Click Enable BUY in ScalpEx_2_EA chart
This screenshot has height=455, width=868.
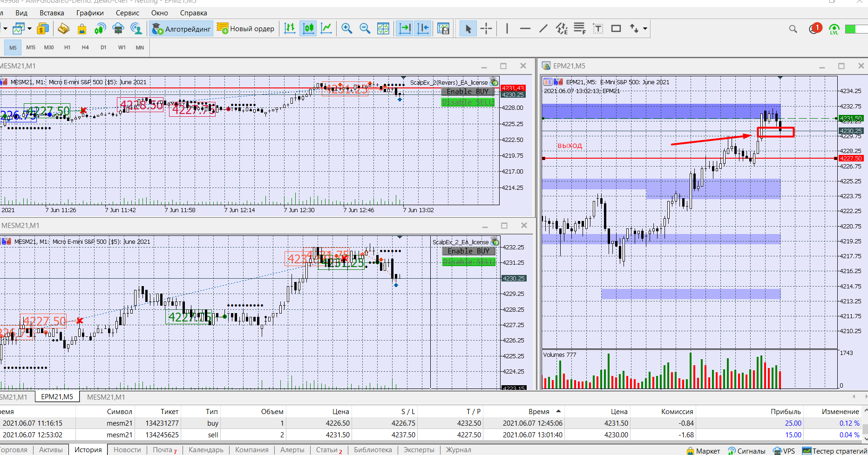click(468, 251)
